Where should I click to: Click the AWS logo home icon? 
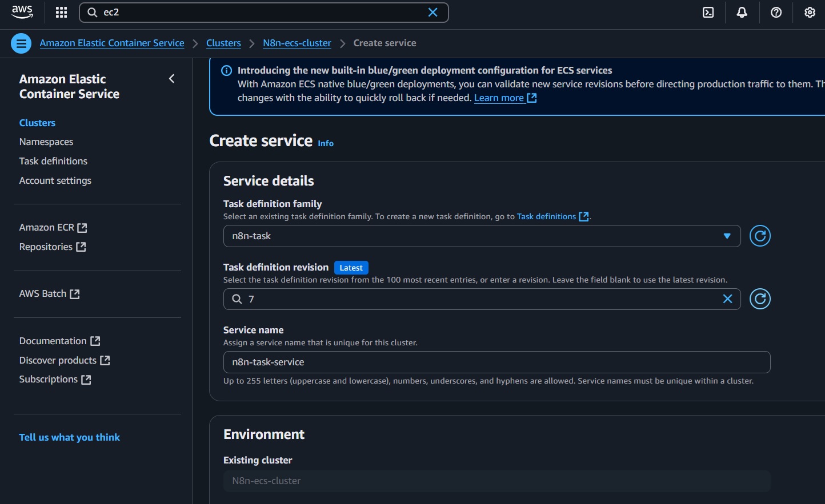point(22,12)
